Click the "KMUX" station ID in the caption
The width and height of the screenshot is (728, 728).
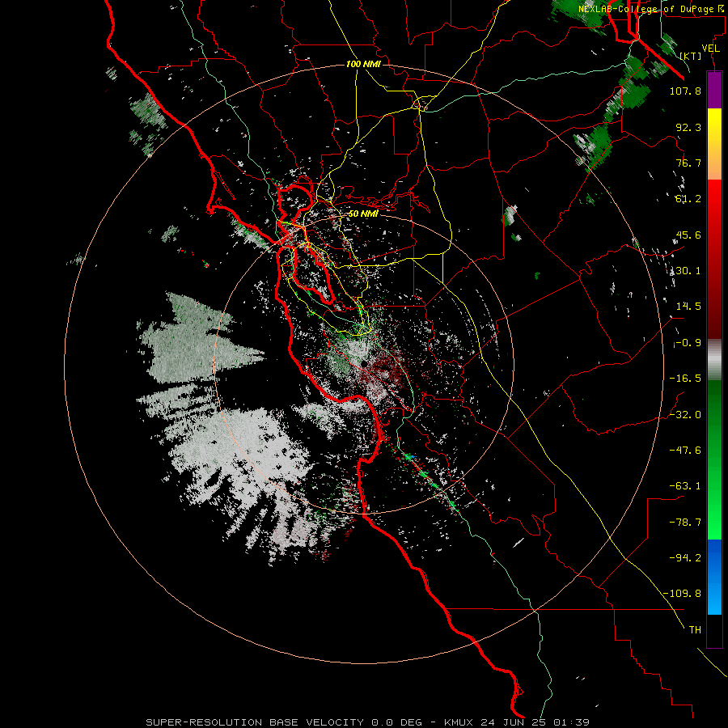pyautogui.click(x=459, y=722)
